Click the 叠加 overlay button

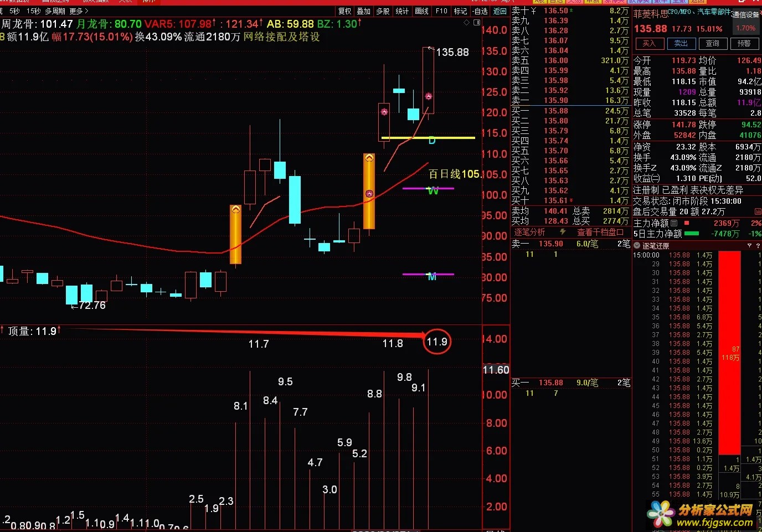[364, 11]
